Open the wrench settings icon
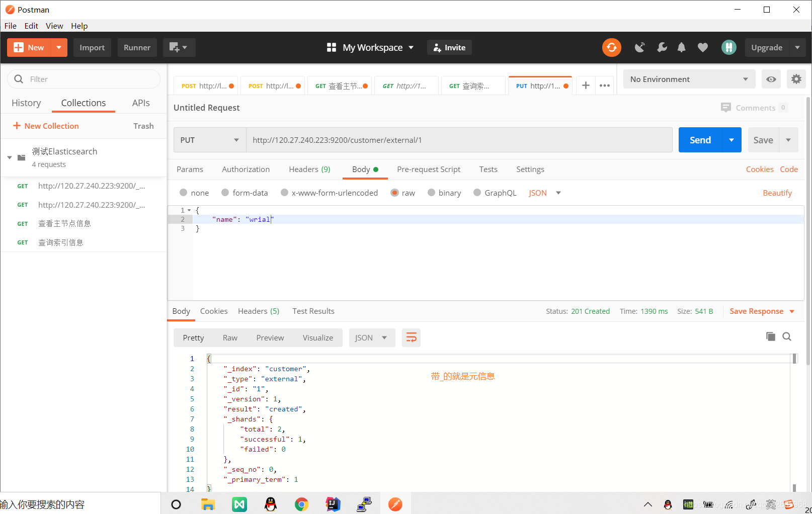Viewport: 812px width, 514px height. [662, 47]
